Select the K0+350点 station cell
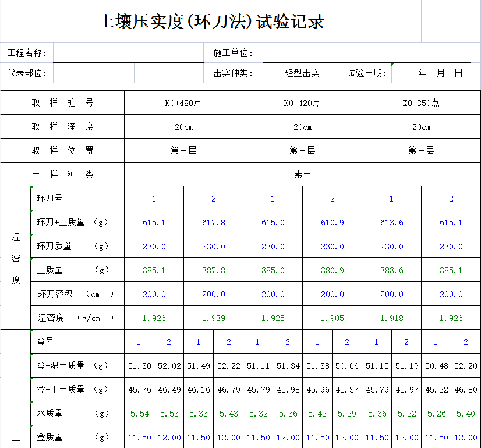 point(421,103)
